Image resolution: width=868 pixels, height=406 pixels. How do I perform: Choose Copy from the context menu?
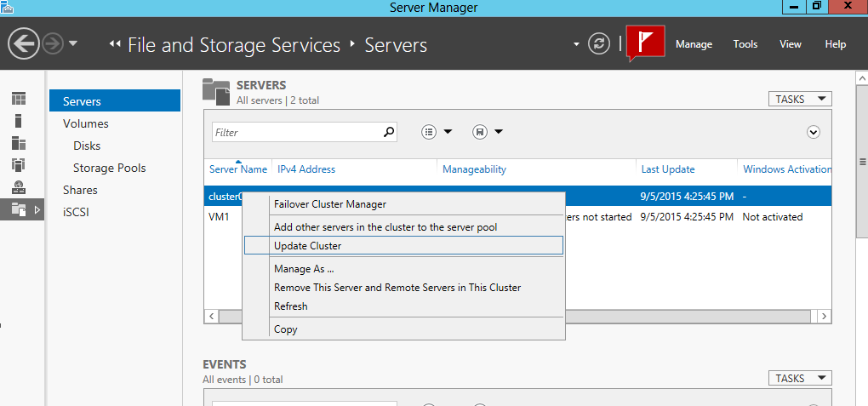403,329
